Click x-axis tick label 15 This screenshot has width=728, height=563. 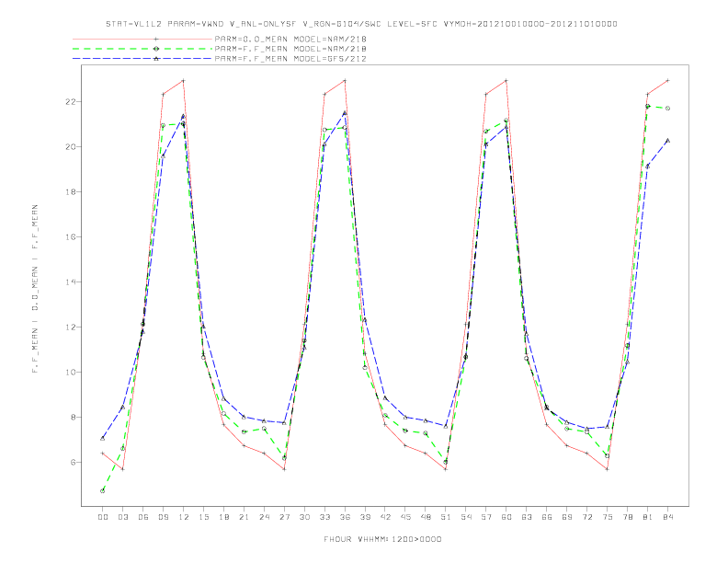203,517
